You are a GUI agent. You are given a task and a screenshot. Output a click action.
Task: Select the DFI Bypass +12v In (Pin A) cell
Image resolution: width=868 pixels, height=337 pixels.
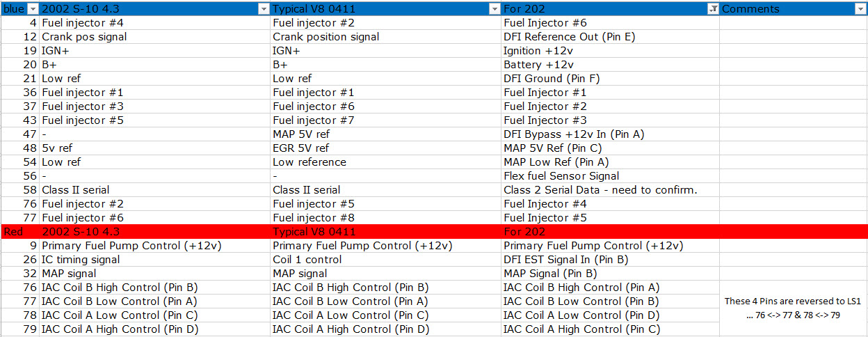coord(610,134)
